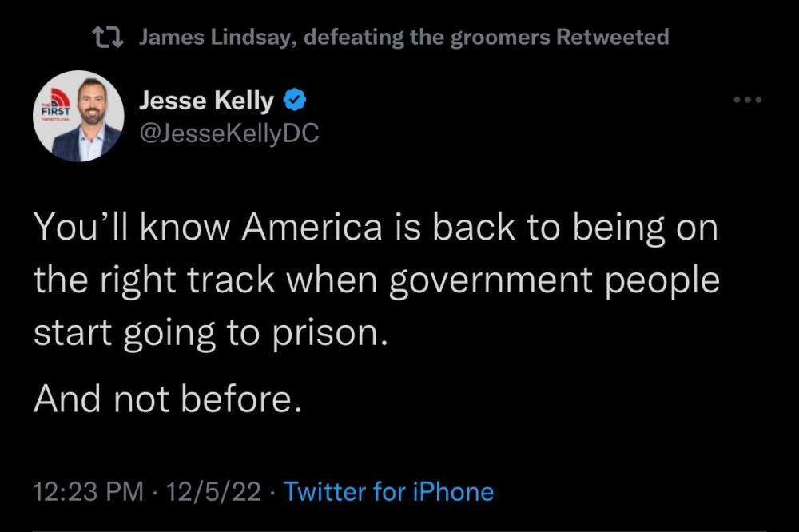Click the tweet line 'start going to prison.'
This screenshot has height=532, width=799.
(x=211, y=334)
